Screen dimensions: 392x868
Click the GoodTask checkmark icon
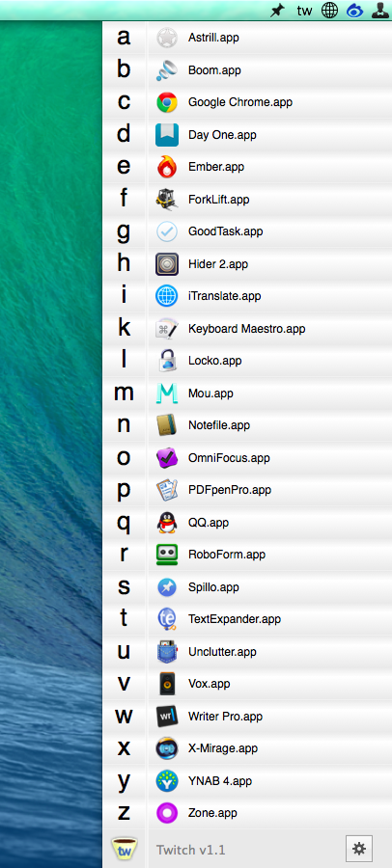click(x=167, y=231)
